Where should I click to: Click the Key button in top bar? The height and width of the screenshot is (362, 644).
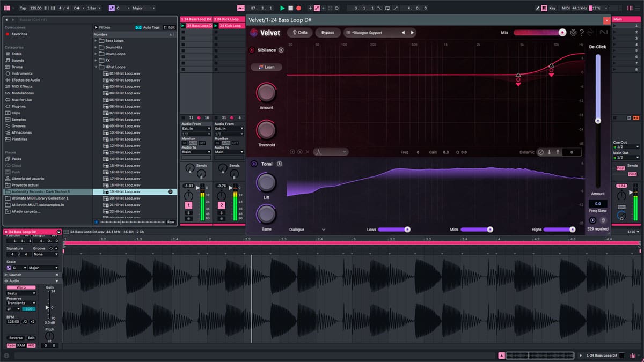[x=553, y=8]
